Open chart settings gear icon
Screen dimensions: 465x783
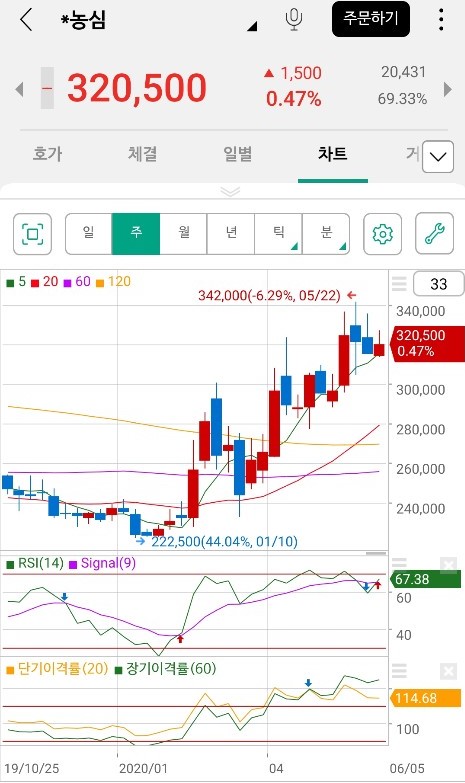[383, 234]
